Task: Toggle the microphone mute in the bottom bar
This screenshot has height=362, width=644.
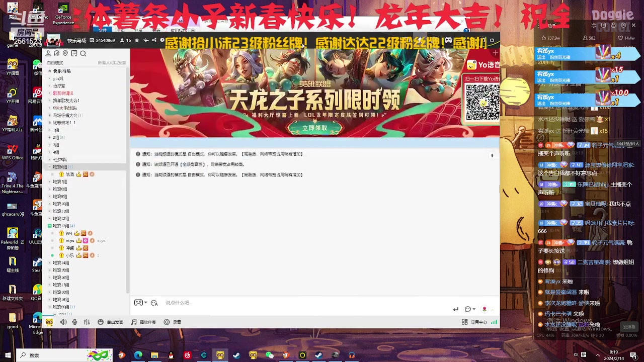Action: pos(74,322)
